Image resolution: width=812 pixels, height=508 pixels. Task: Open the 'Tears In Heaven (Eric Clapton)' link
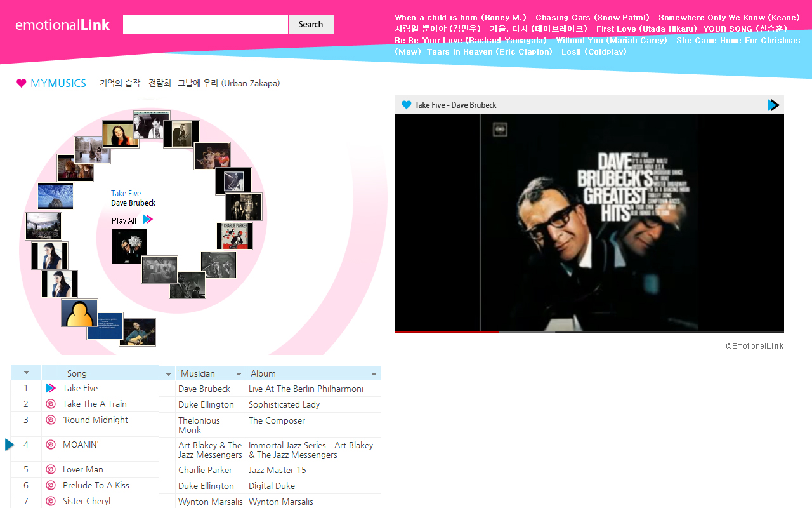point(490,52)
